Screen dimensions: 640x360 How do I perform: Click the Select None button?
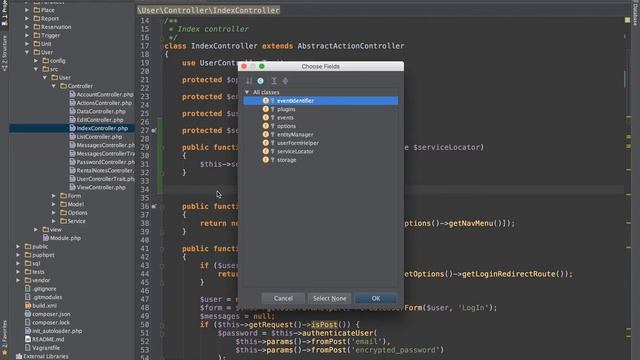click(329, 298)
